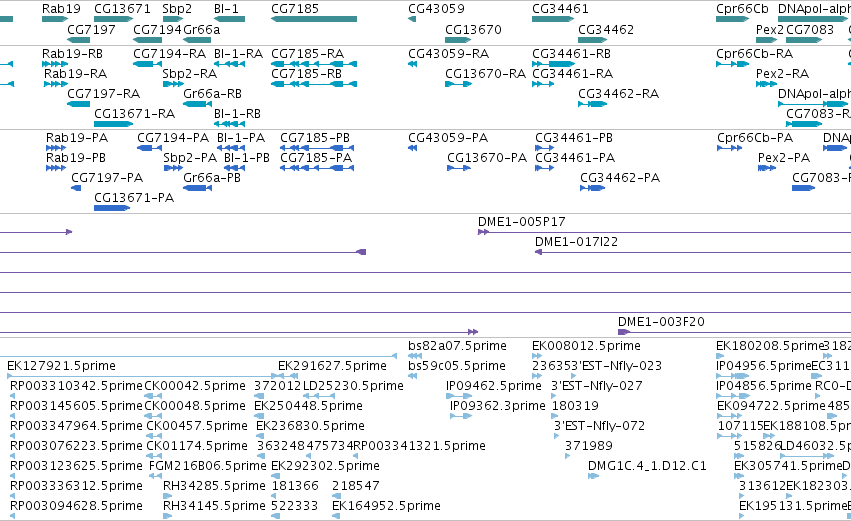Viewport: 851px width, 521px height.
Task: Open transcript label Cpr66Cb-RA
Action: pos(754,54)
